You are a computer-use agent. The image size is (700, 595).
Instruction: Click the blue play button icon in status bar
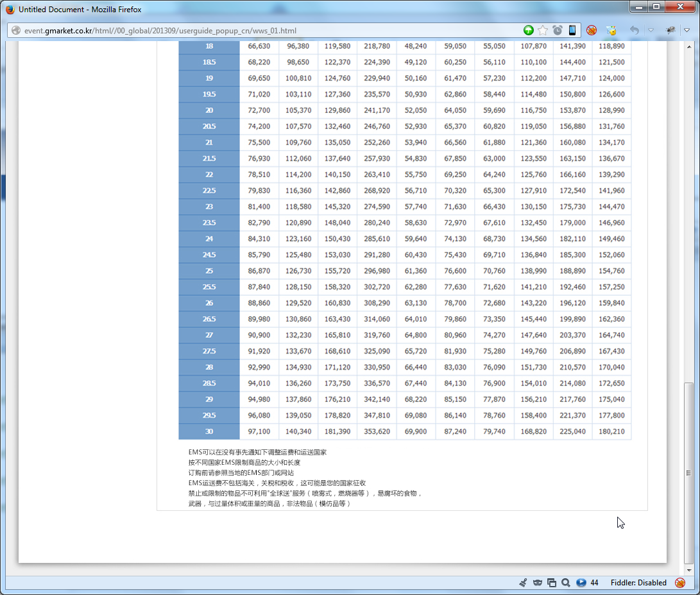click(581, 583)
